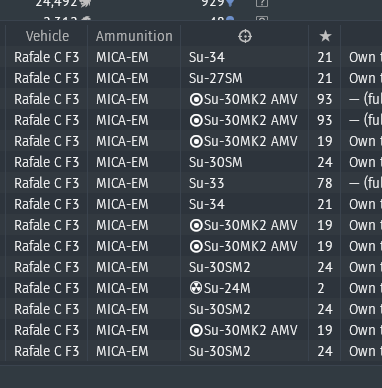Click the nuclear symbol beside Su-24M

click(196, 288)
